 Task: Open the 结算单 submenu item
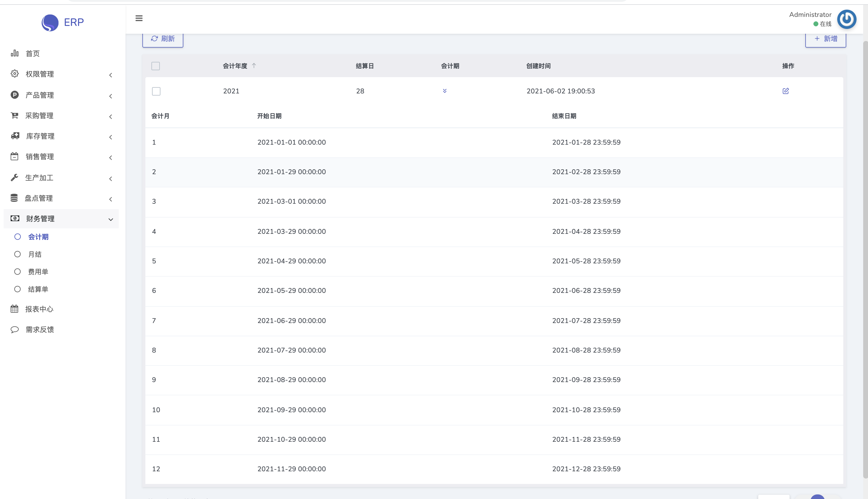(38, 289)
